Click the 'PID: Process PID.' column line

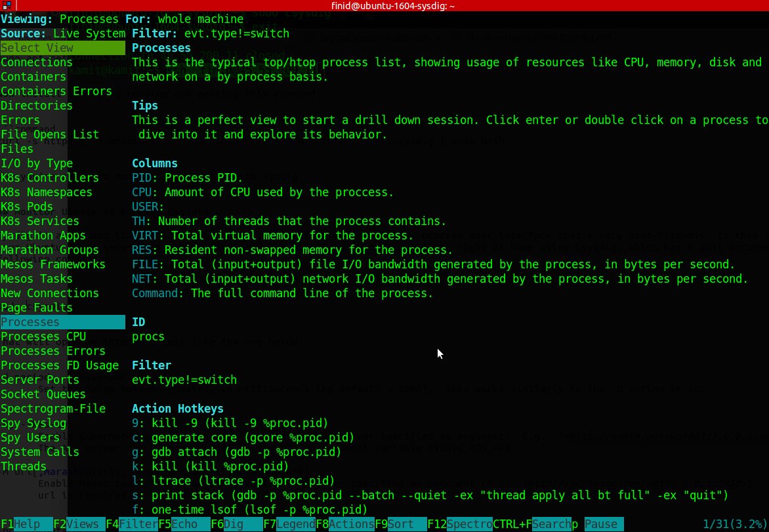click(188, 178)
